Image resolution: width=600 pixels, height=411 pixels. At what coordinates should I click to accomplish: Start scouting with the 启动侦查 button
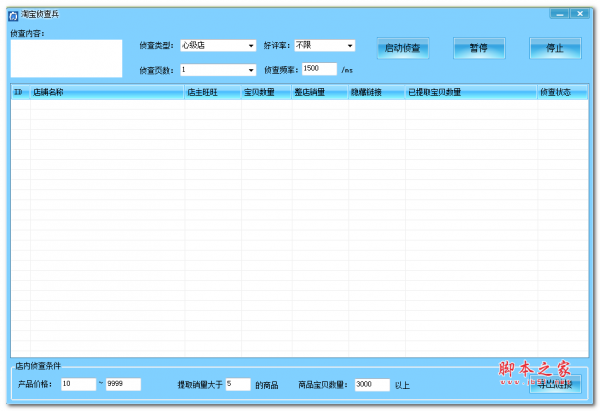point(403,48)
